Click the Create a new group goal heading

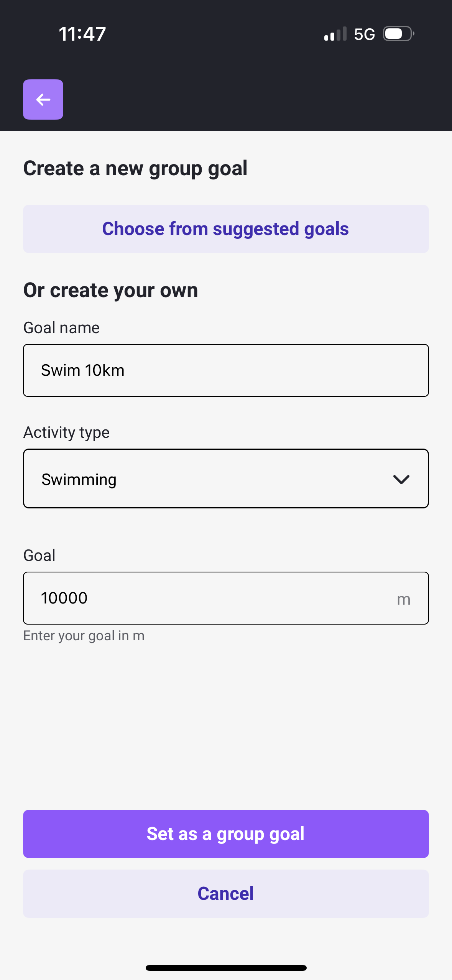pyautogui.click(x=135, y=169)
